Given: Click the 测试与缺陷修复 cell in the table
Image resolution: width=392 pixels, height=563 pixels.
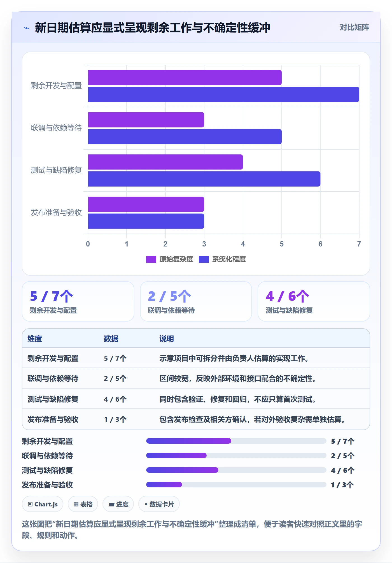Looking at the screenshot, I should tap(53, 399).
